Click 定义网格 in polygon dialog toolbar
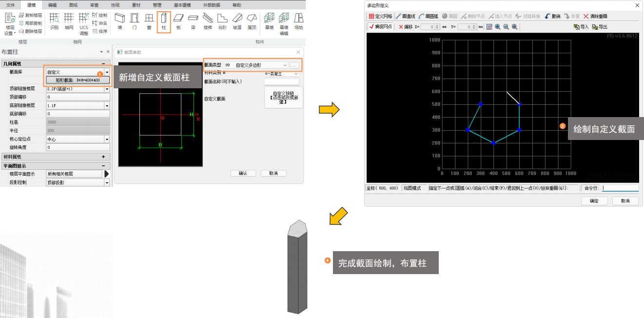This screenshot has height=318, width=644. click(x=380, y=16)
